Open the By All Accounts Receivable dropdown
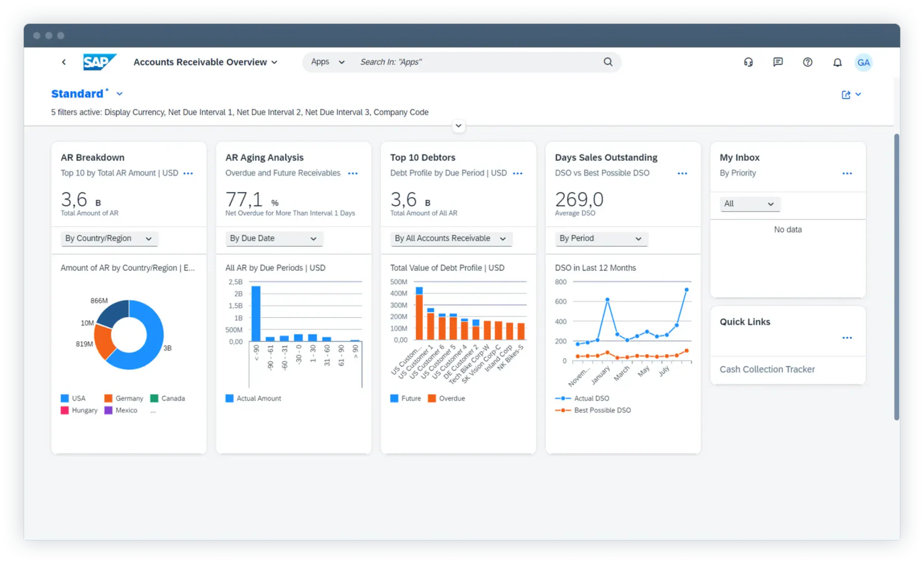Screen dimensions: 924x564 452,239
